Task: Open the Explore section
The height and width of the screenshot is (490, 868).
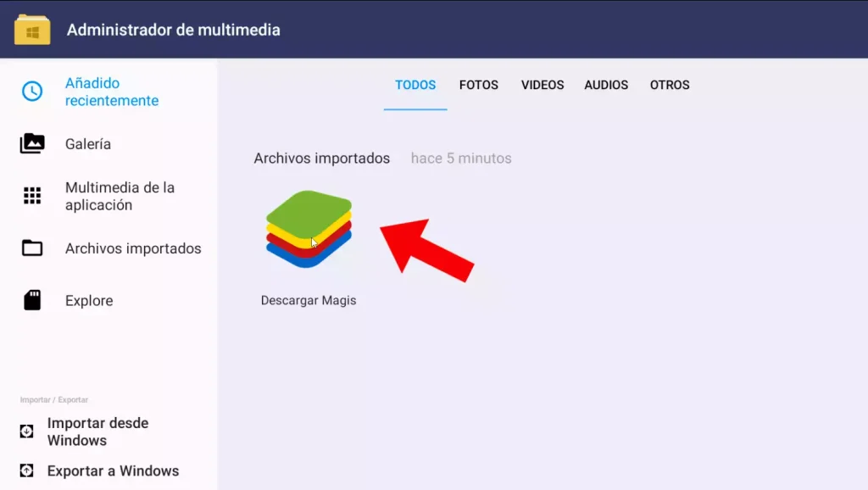Action: pyautogui.click(x=89, y=301)
